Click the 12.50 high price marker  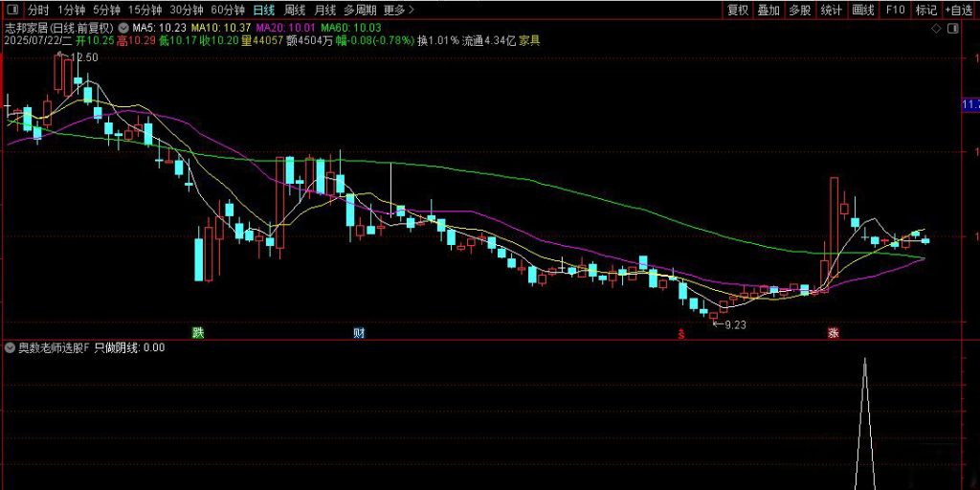[x=84, y=58]
